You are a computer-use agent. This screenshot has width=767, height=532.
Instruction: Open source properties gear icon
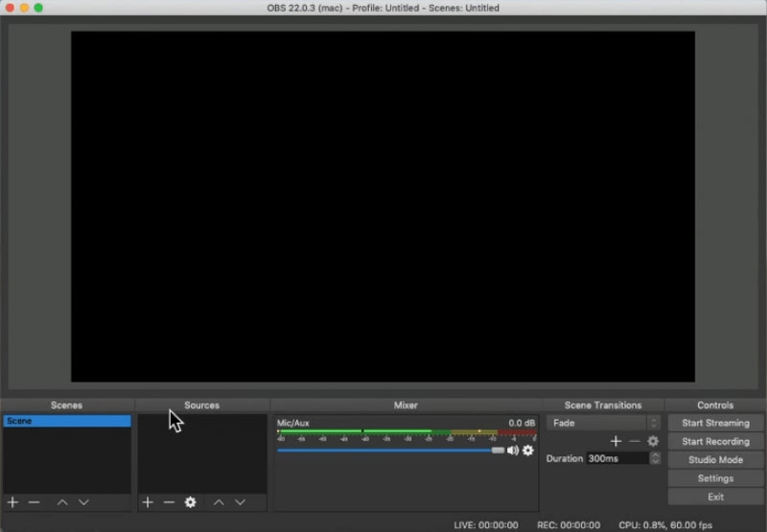pos(190,502)
